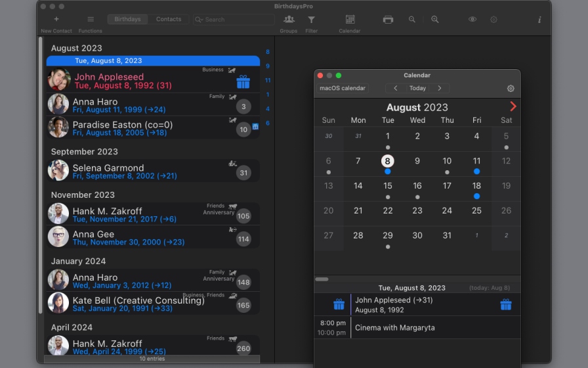The image size is (588, 368).
Task: Go to previous month with left chevron
Action: coord(395,88)
